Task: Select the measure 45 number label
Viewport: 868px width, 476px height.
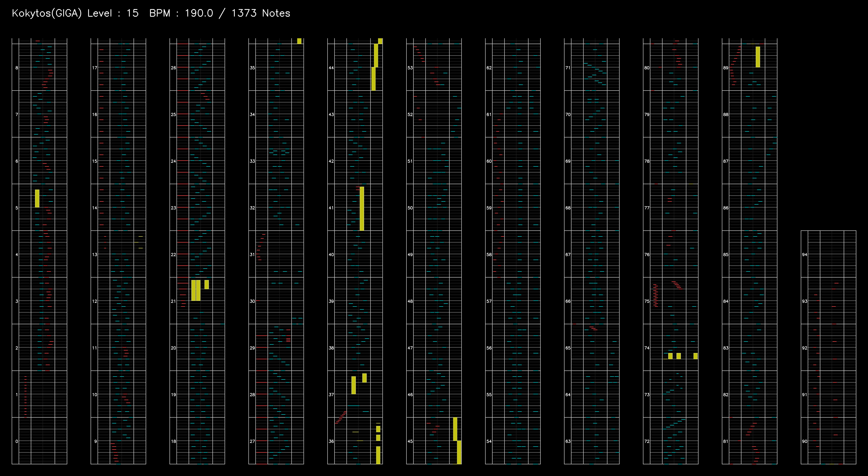Action: click(x=410, y=441)
